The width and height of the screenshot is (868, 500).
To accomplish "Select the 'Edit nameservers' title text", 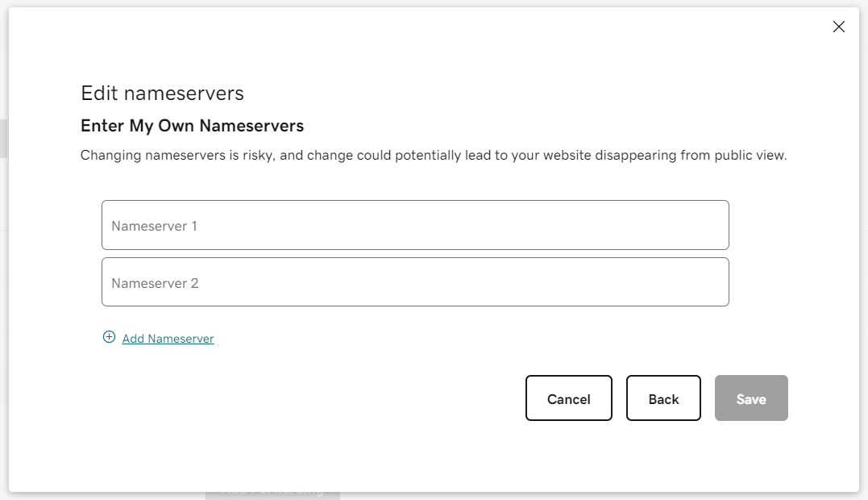I will pyautogui.click(x=162, y=93).
